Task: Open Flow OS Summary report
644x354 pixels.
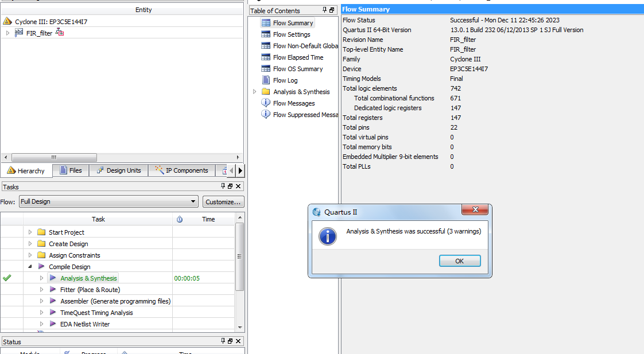Action: tap(298, 69)
